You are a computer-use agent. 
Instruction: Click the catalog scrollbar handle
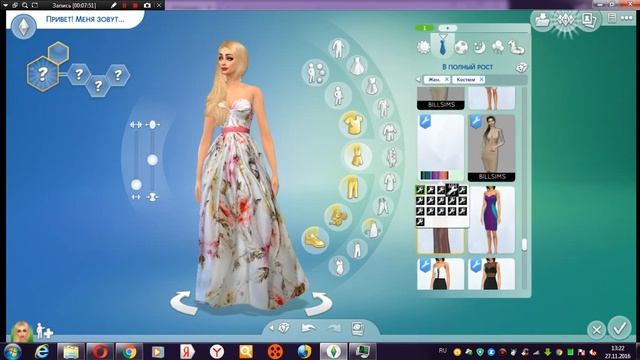coord(524,244)
